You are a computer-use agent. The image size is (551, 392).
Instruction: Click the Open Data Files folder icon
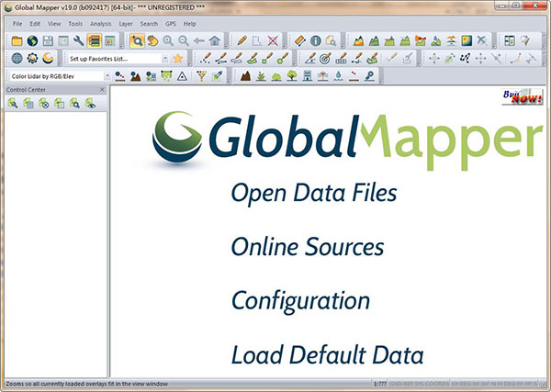17,41
